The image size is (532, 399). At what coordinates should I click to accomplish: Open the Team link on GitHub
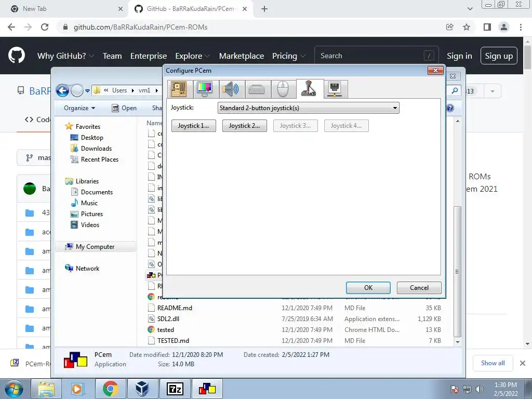click(112, 56)
